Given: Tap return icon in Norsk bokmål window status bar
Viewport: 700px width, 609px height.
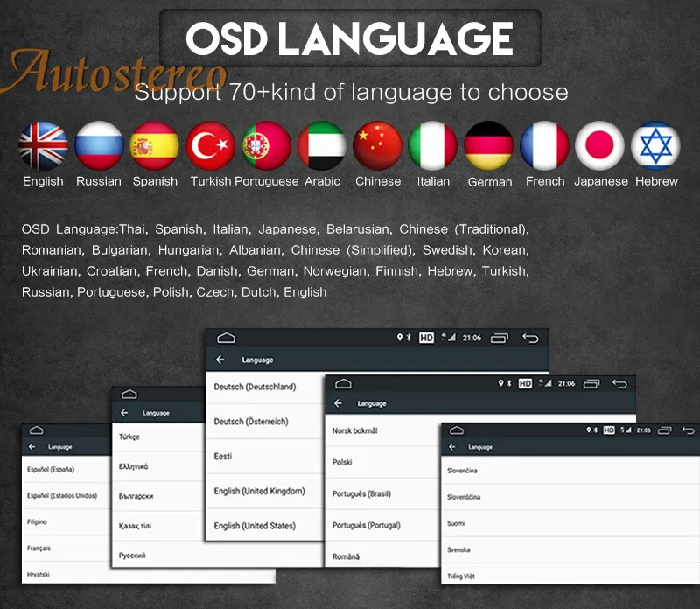Looking at the screenshot, I should pyautogui.click(x=619, y=383).
